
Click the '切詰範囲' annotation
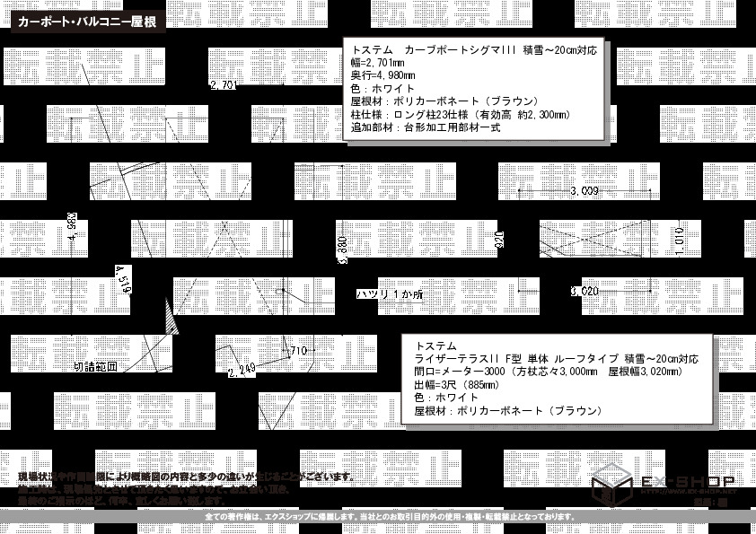(95, 367)
